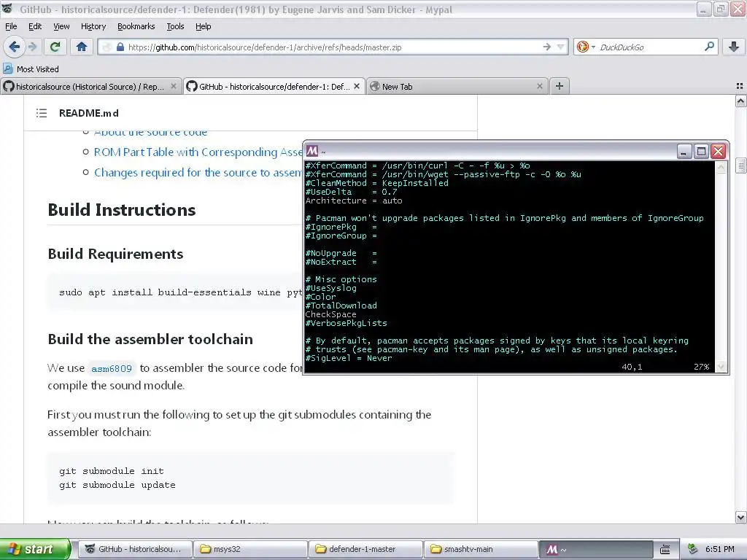747x560 pixels.
Task: Click the padlock site security icon
Action: click(x=120, y=47)
